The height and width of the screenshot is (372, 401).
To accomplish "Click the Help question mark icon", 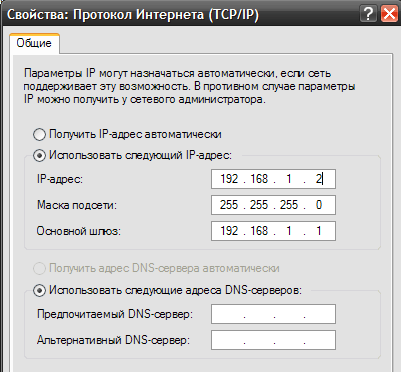I will (368, 14).
